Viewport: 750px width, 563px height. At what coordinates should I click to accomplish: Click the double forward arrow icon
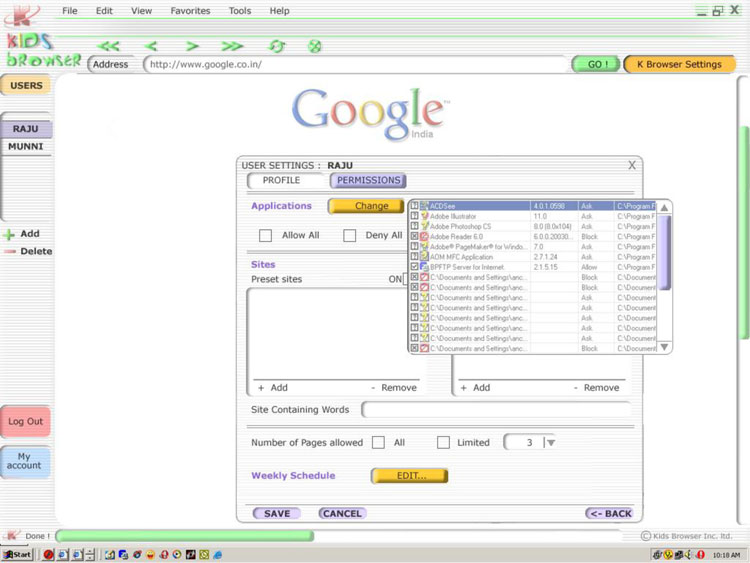click(232, 46)
